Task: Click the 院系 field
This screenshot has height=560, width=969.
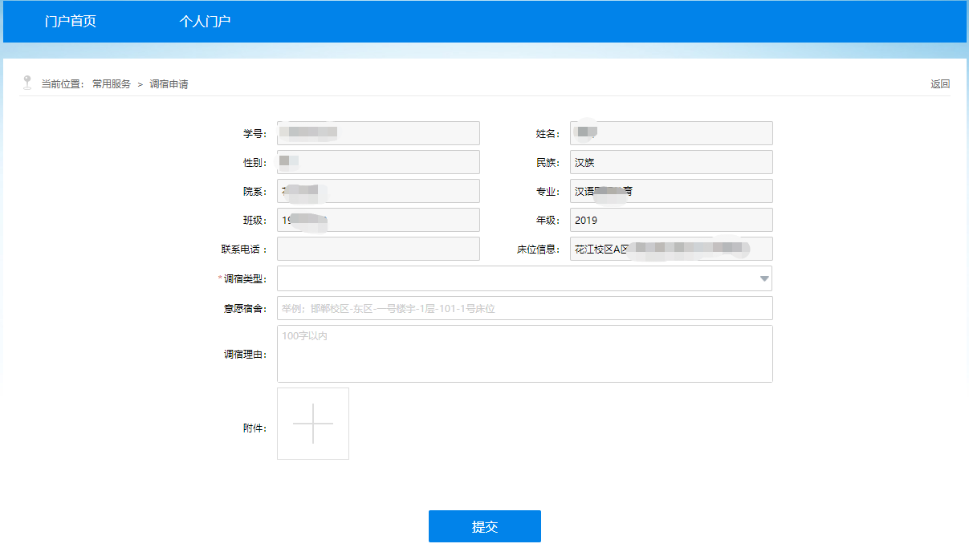Action: click(x=378, y=191)
